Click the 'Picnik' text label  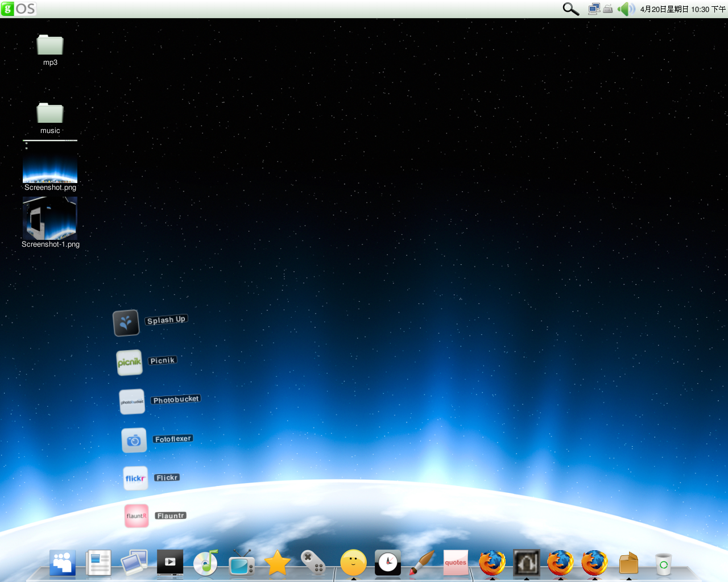pos(163,360)
